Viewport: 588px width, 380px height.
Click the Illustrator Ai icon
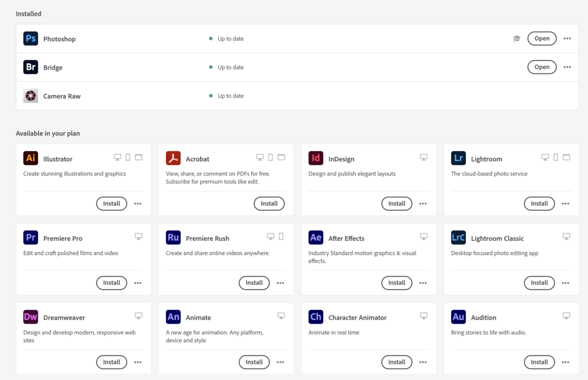(30, 158)
